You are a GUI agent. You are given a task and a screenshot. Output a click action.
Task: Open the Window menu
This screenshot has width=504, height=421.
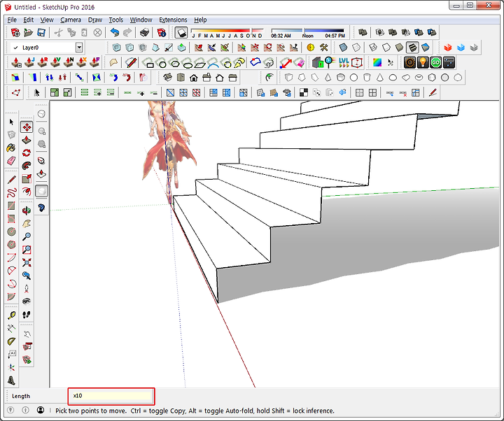141,20
